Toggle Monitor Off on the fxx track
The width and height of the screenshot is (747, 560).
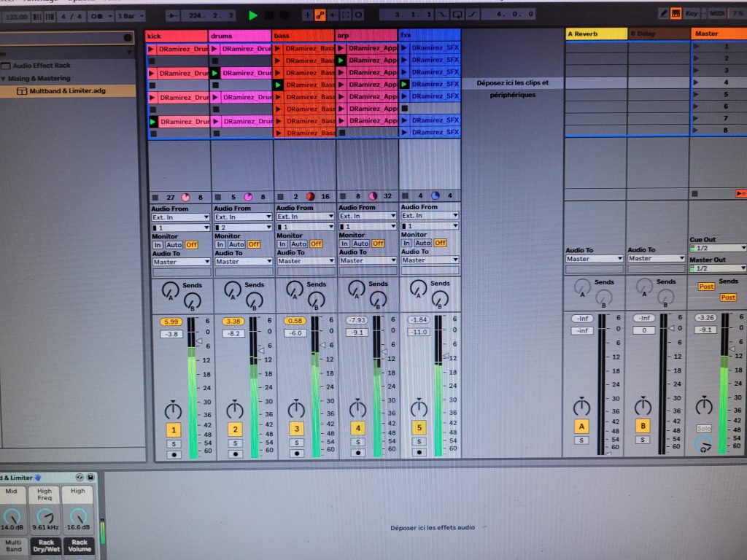(440, 243)
